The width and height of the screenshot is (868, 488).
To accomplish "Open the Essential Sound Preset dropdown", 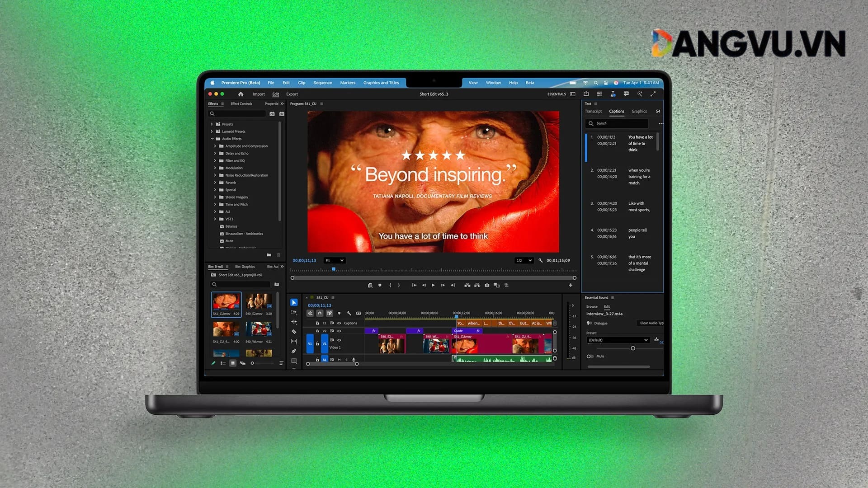I will (618, 340).
